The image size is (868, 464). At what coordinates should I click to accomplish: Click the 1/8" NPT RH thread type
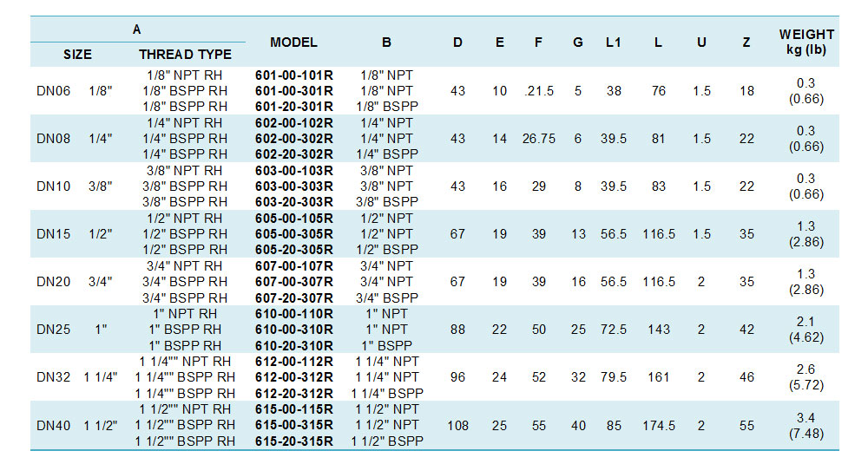click(x=185, y=75)
